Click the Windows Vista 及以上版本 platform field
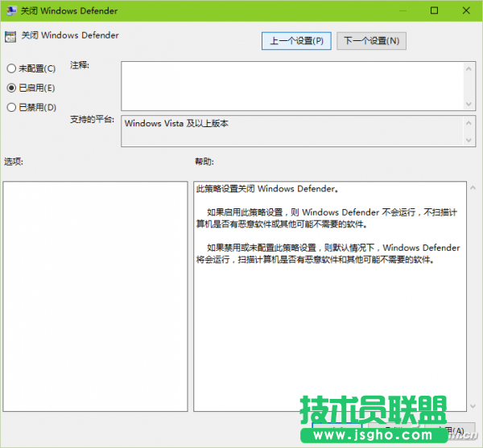 pyautogui.click(x=290, y=131)
